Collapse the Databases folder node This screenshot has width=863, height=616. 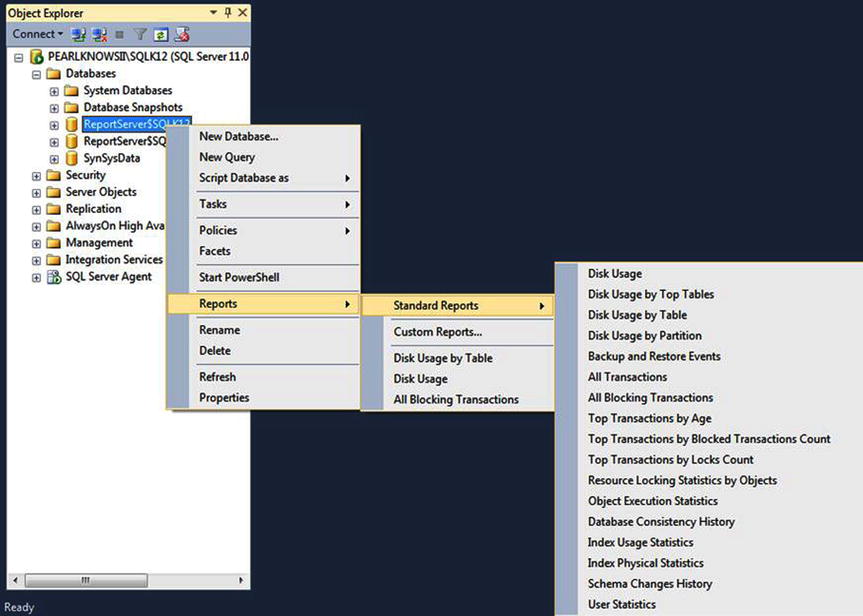pyautogui.click(x=36, y=74)
